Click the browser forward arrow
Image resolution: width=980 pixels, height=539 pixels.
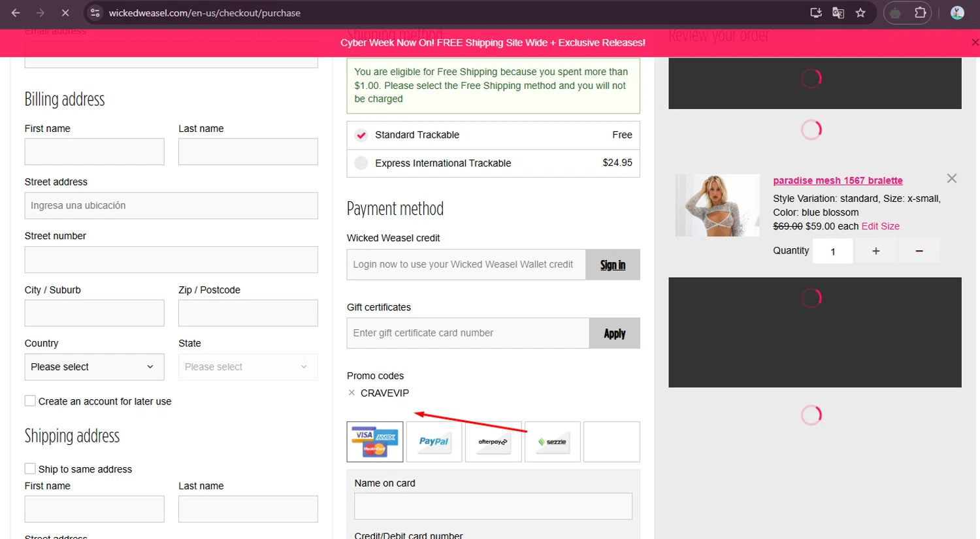(41, 13)
